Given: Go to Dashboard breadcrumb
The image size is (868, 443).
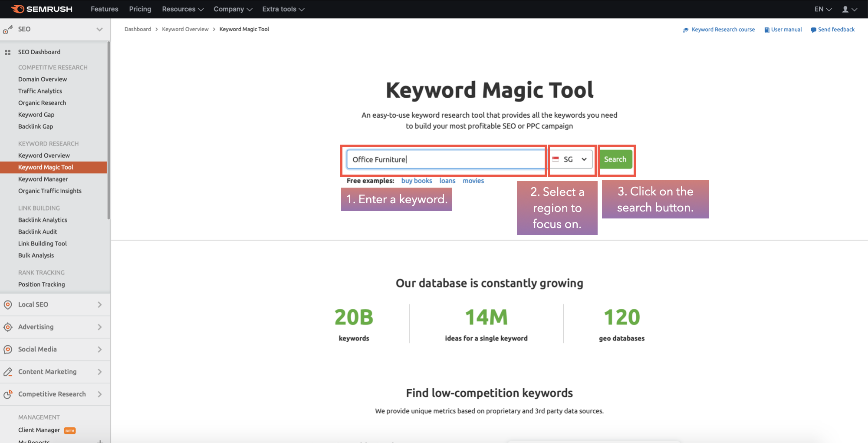Looking at the screenshot, I should pyautogui.click(x=138, y=30).
